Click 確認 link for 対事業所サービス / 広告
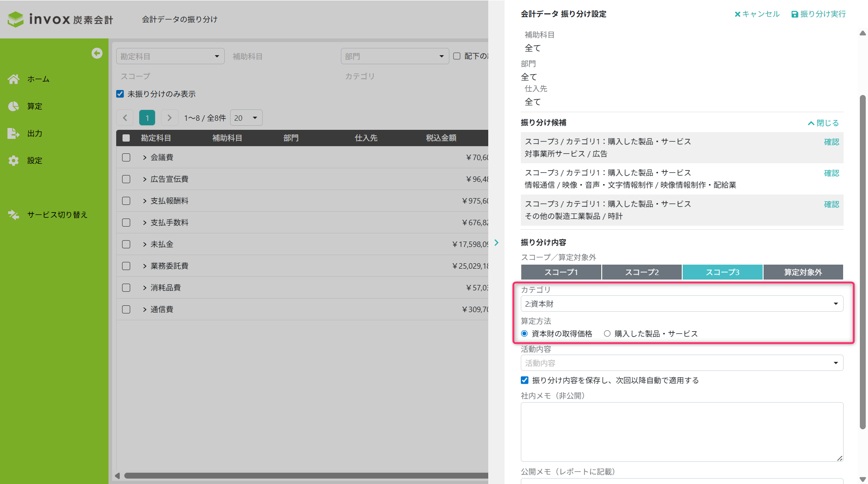Viewport: 868px width, 484px height. click(831, 142)
